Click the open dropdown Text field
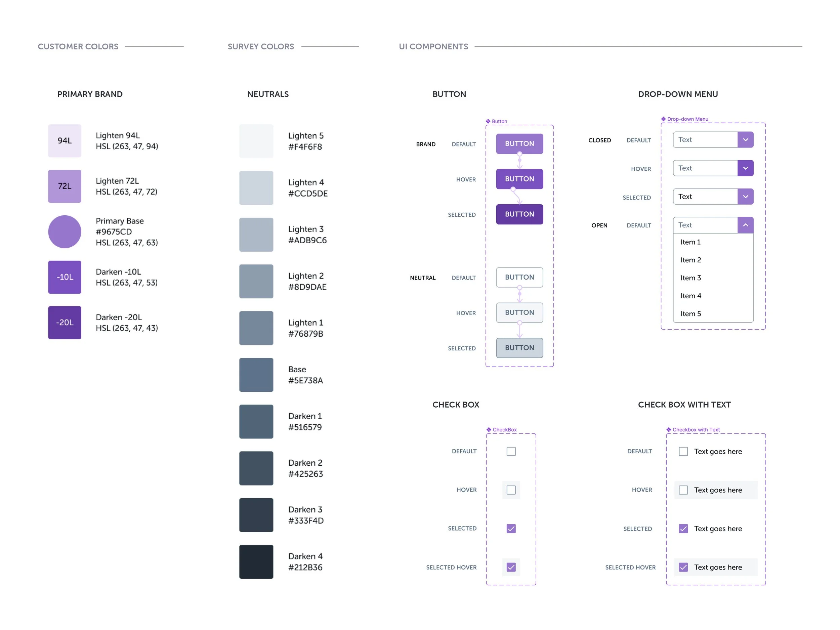 [705, 225]
